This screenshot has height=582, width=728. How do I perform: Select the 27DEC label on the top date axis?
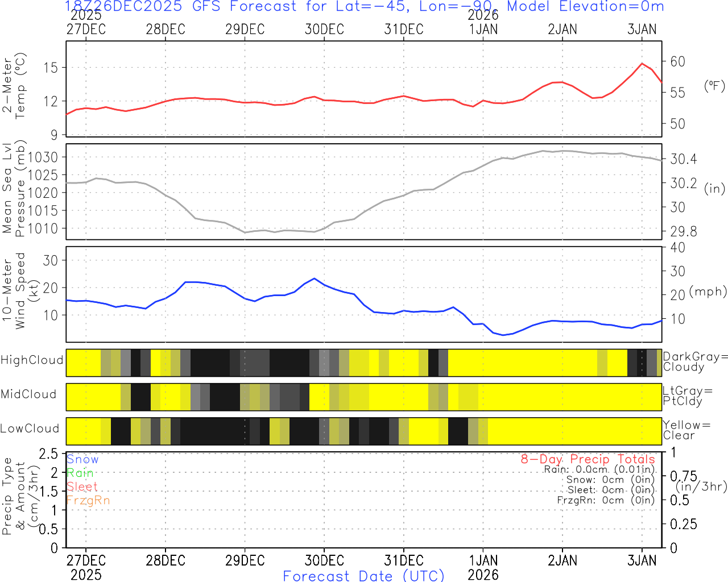pos(86,30)
